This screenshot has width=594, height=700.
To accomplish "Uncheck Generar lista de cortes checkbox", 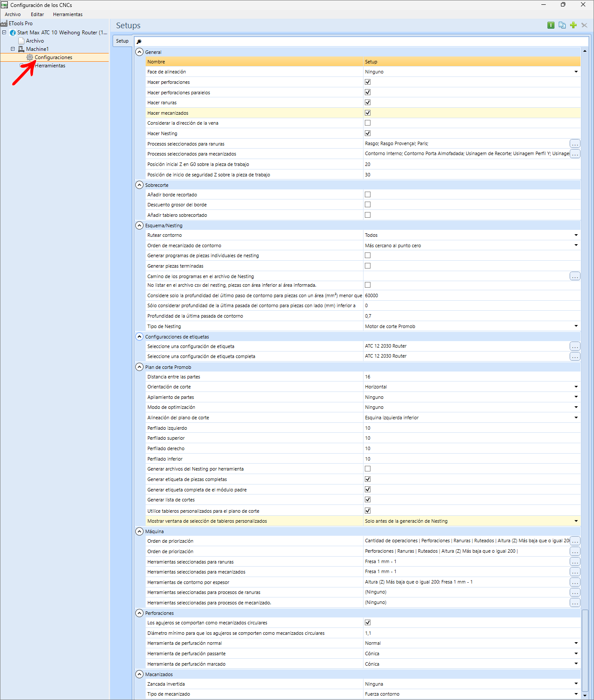I will tap(367, 500).
